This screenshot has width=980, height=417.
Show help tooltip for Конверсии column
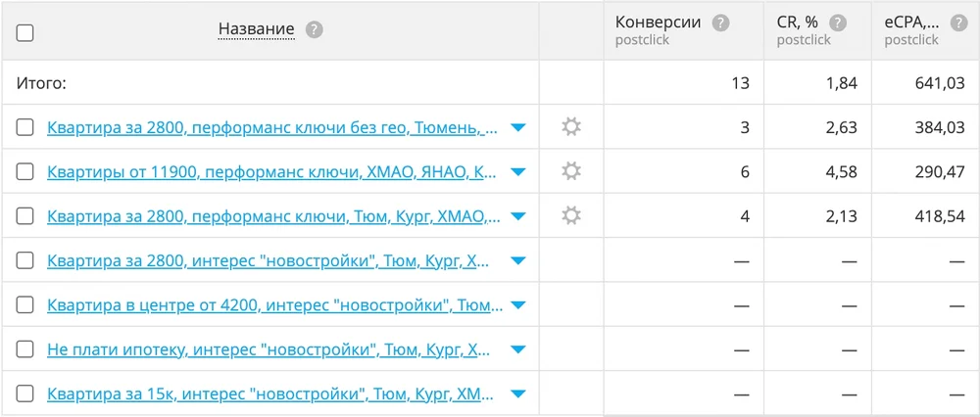(721, 23)
